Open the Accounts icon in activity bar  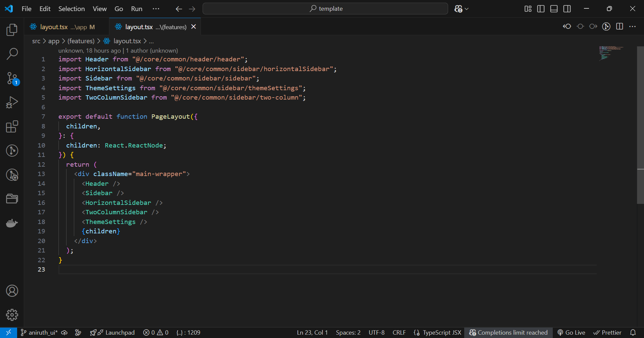coord(12,291)
